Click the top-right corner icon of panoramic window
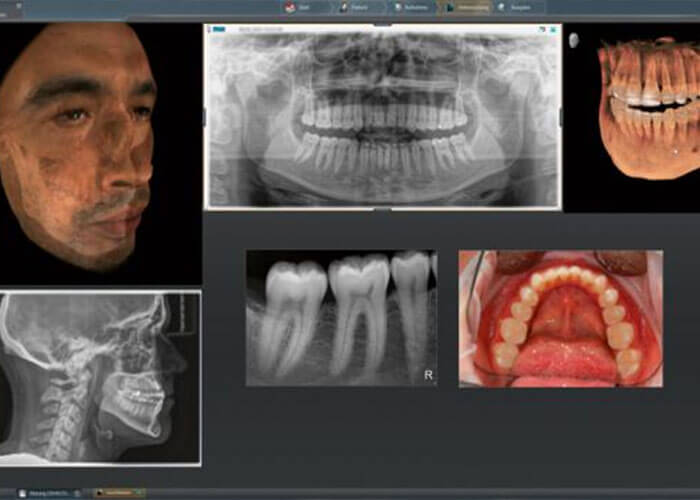 point(551,32)
